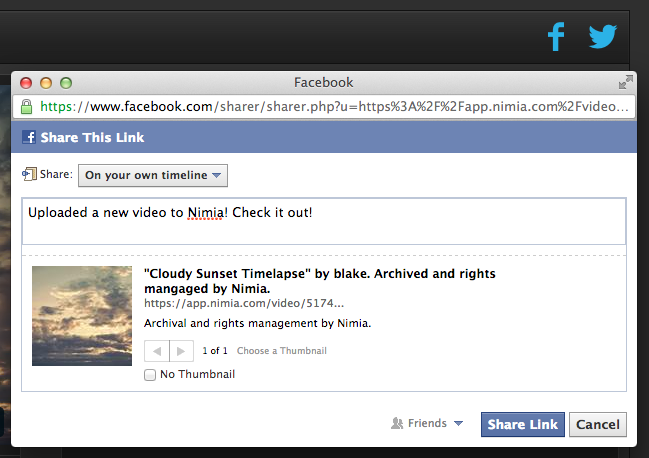The height and width of the screenshot is (458, 649).
Task: Click the Choose a Thumbnail label
Action: tap(281, 351)
